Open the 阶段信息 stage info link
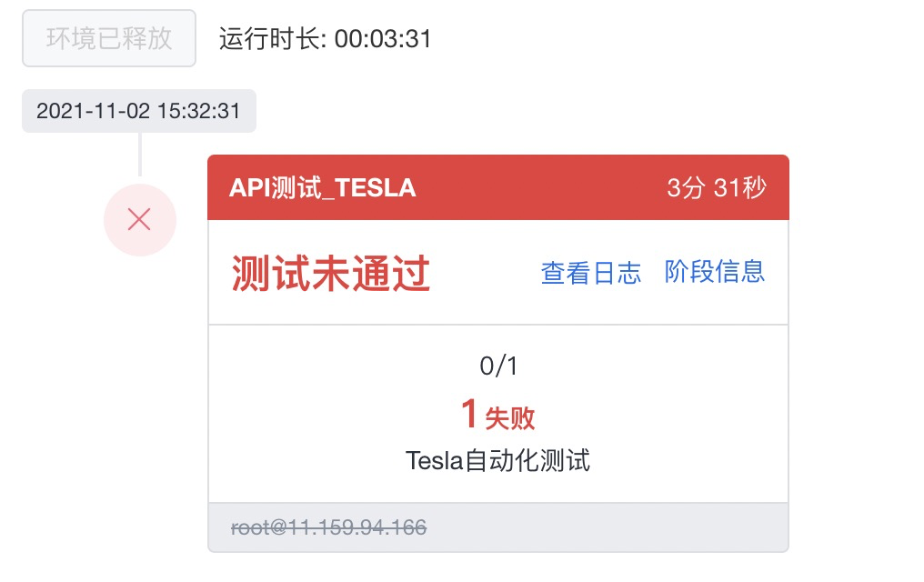The image size is (924, 582). tap(715, 271)
